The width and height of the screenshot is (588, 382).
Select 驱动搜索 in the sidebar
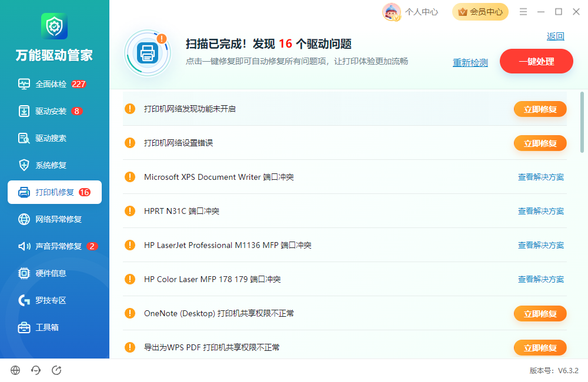55,138
